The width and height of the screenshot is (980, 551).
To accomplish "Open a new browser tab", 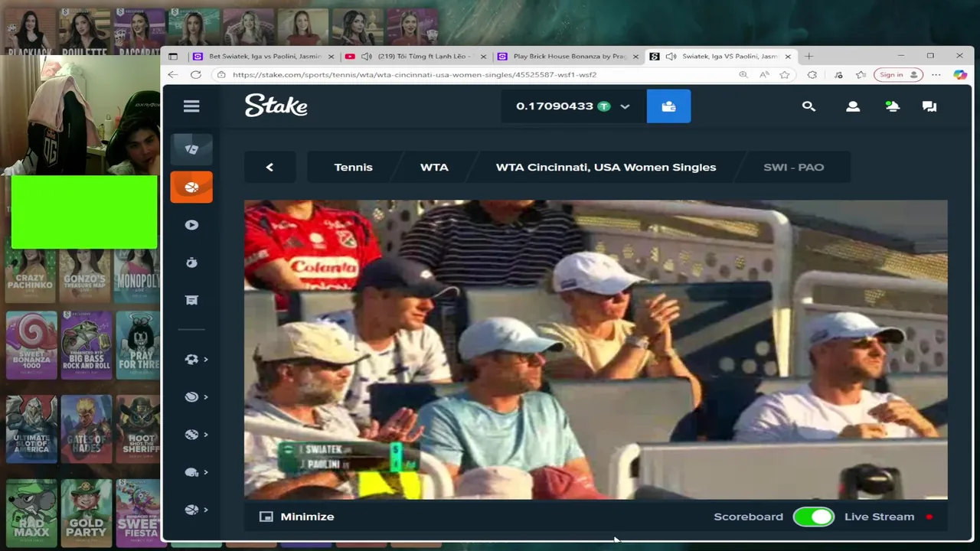I will (x=808, y=56).
